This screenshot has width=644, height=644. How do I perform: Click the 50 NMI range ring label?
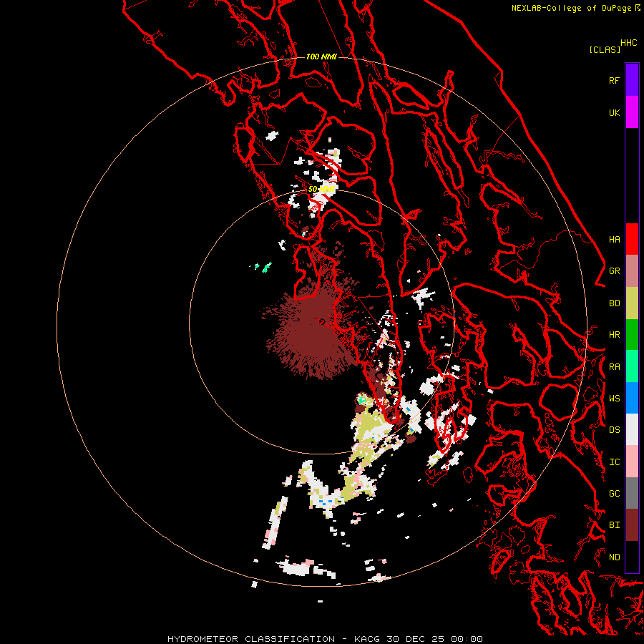tap(321, 189)
